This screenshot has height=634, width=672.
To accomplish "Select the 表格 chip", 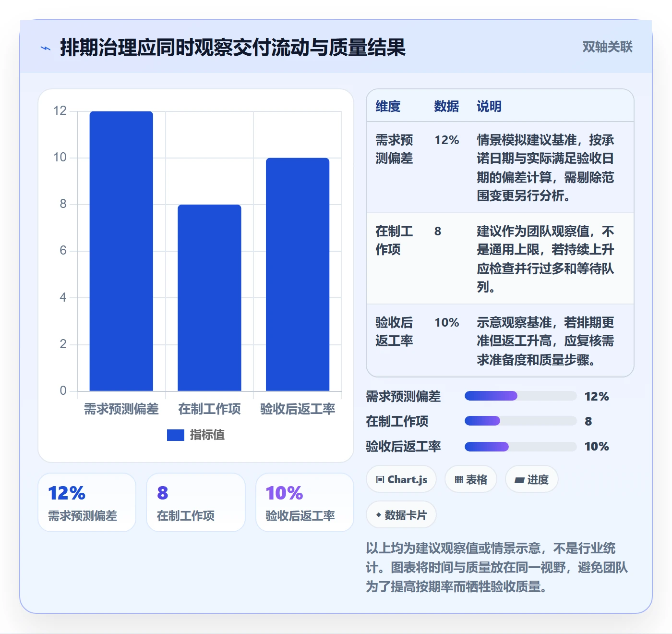I will point(471,479).
